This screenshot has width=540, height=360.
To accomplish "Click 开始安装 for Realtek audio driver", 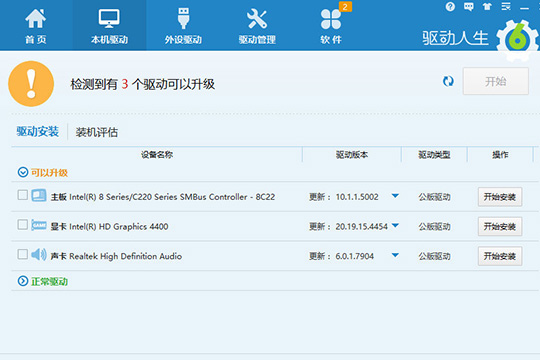I will [x=500, y=256].
